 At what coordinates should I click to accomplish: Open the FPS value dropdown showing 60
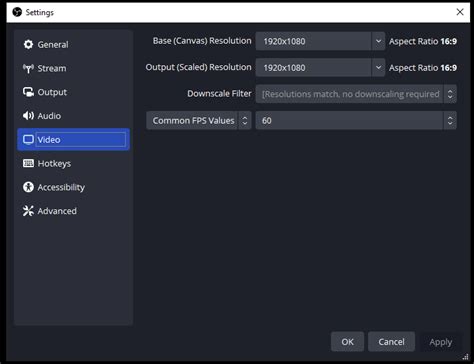(x=356, y=120)
